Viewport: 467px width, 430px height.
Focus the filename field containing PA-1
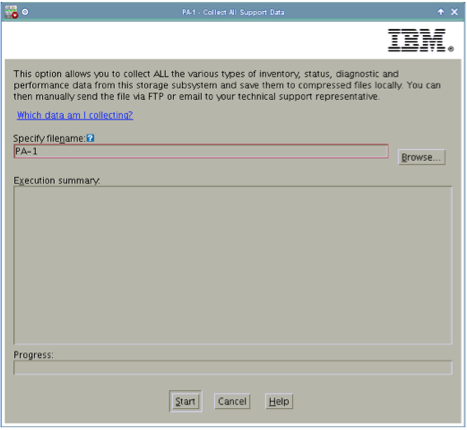click(x=201, y=151)
